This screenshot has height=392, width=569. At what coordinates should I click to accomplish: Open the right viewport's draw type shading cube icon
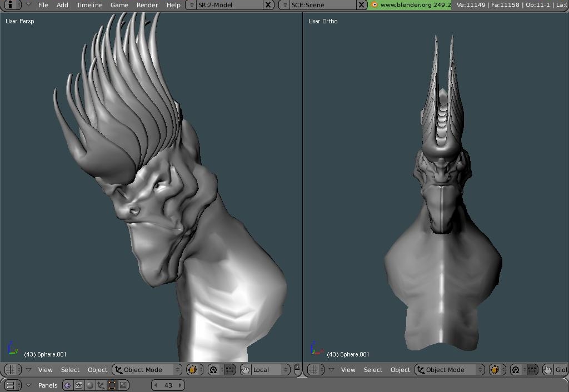click(x=497, y=370)
